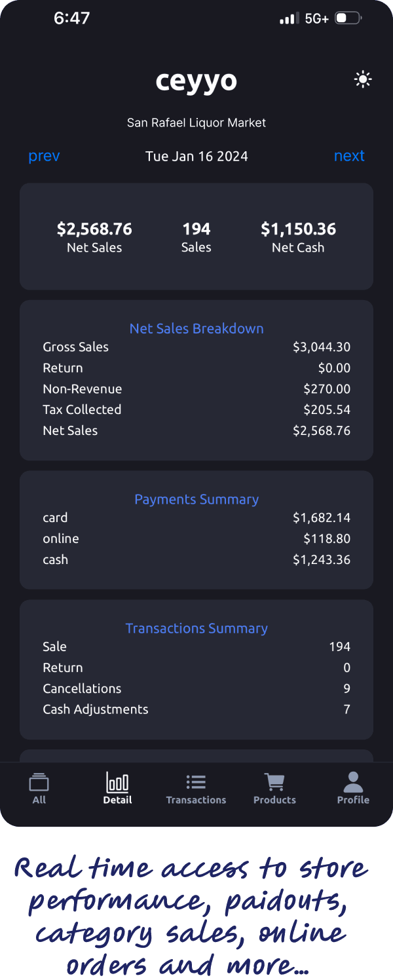
Task: Tap San Rafael Liquor Market store name
Action: point(196,122)
